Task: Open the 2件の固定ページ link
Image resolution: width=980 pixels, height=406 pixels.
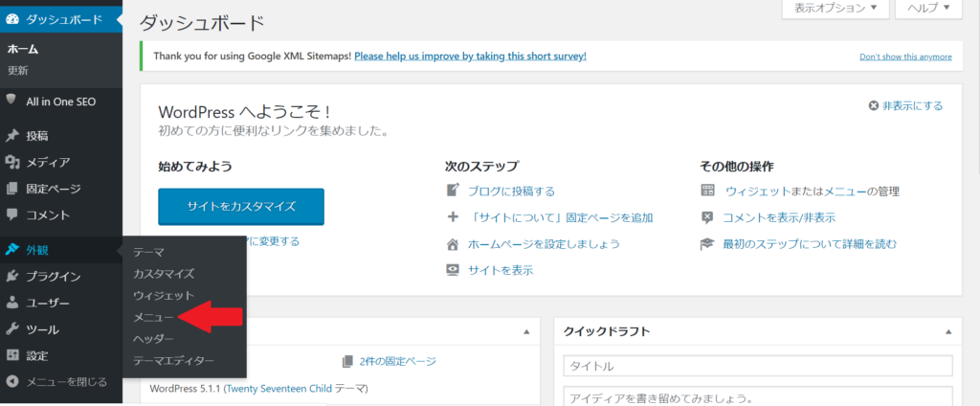Action: coord(397,361)
